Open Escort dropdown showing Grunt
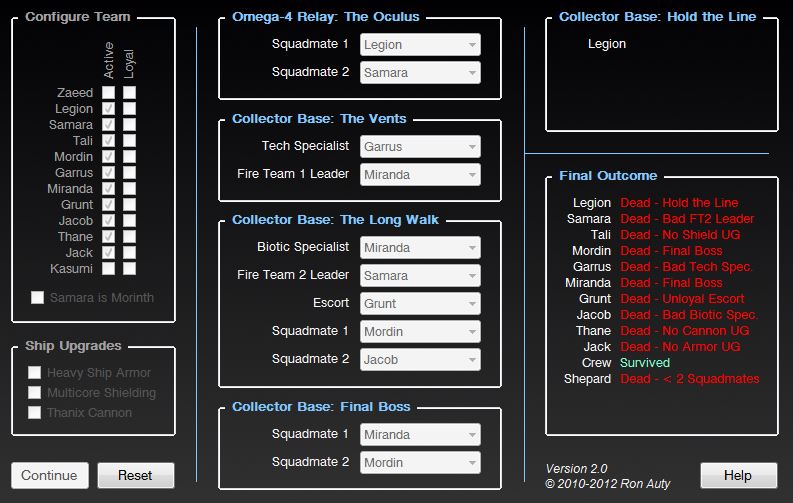 pyautogui.click(x=420, y=303)
